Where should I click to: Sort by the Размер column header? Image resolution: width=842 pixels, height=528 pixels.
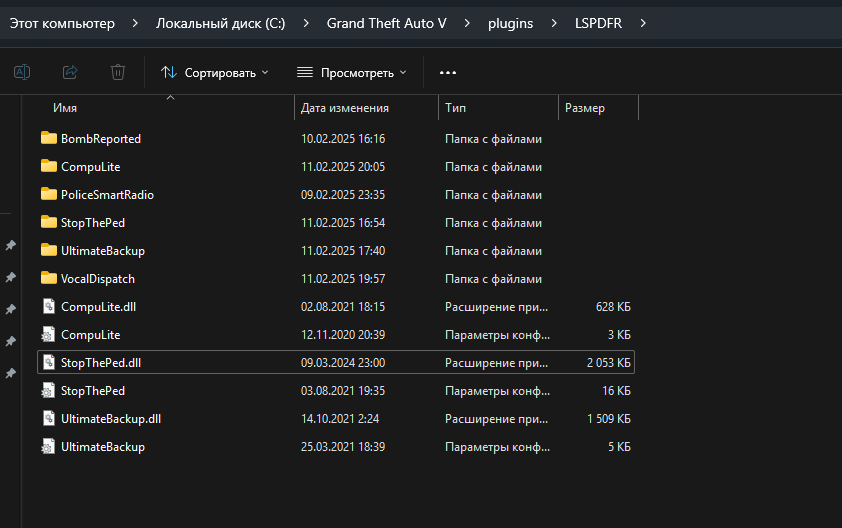click(x=585, y=108)
